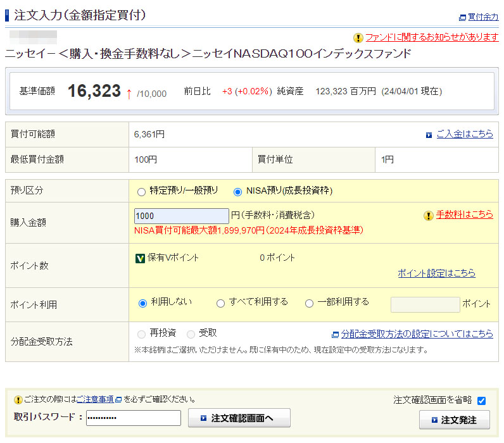The width and height of the screenshot is (504, 443).
Task: Open the ファンドに関するお知らせ link
Action: (432, 37)
